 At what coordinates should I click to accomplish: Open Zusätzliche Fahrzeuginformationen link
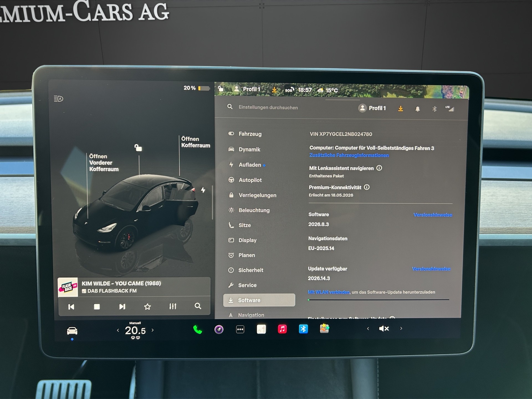click(349, 155)
